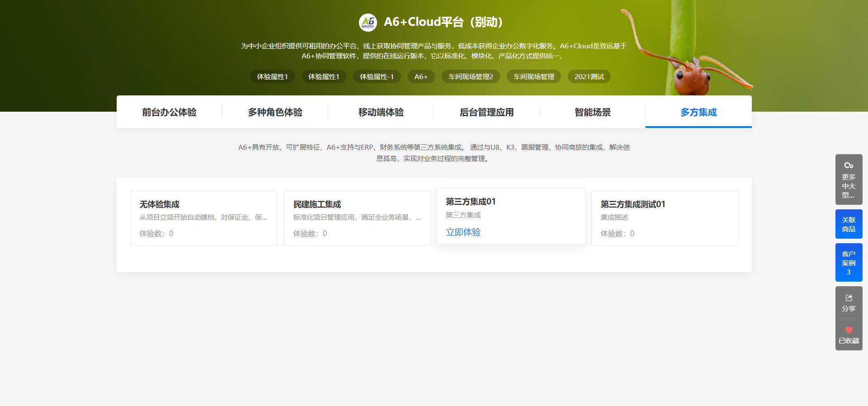This screenshot has width=868, height=406.
Task: Click the share arrow icon
Action: [849, 298]
